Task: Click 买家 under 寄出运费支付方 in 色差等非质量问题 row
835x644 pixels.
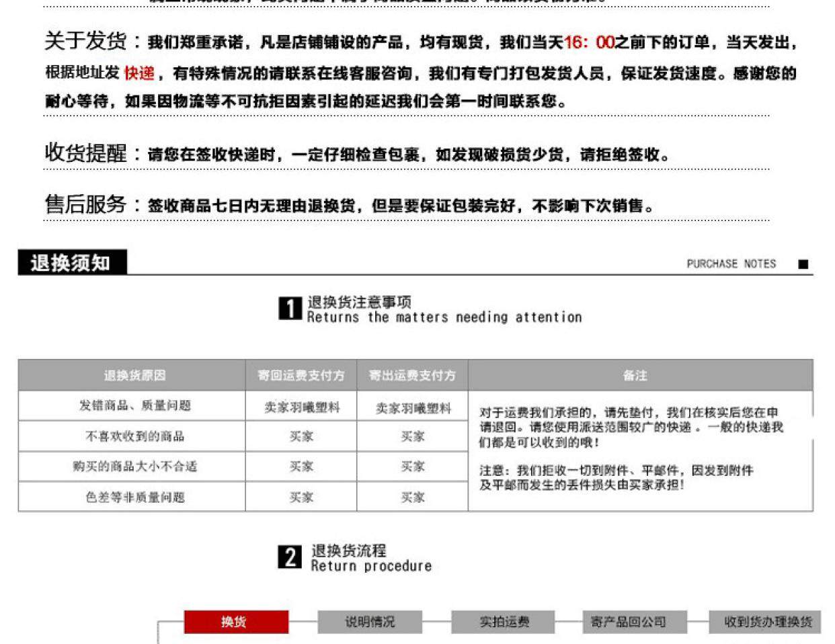Action: 413,497
